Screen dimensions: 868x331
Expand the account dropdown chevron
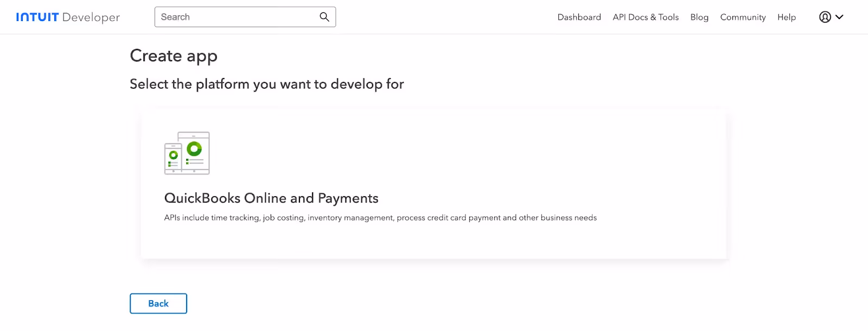point(839,17)
